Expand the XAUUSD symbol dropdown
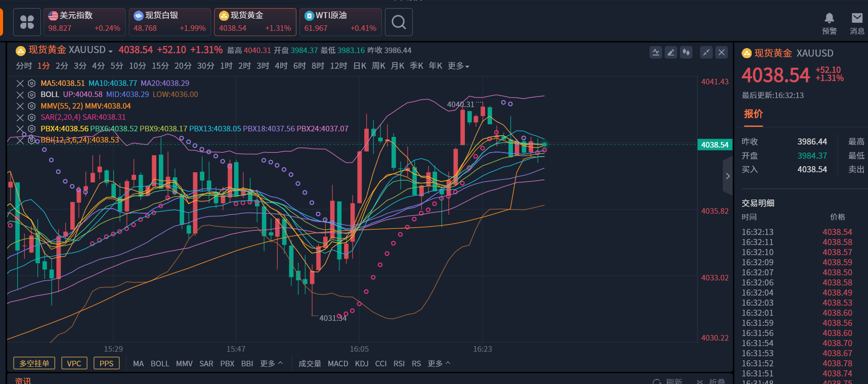 [110, 51]
